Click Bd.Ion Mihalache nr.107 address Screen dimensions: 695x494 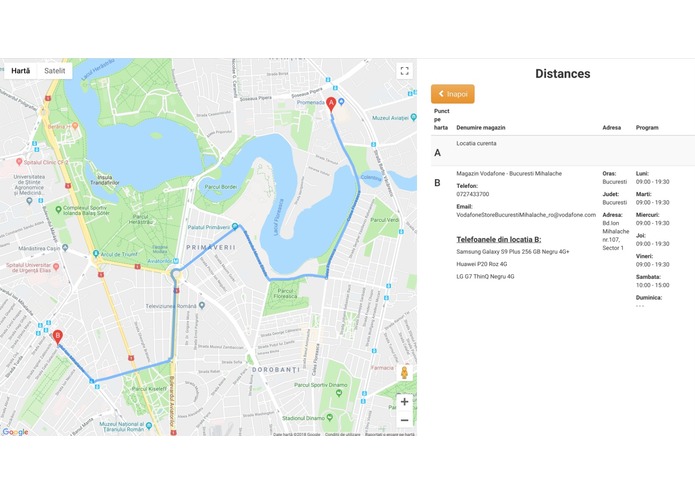click(616, 235)
